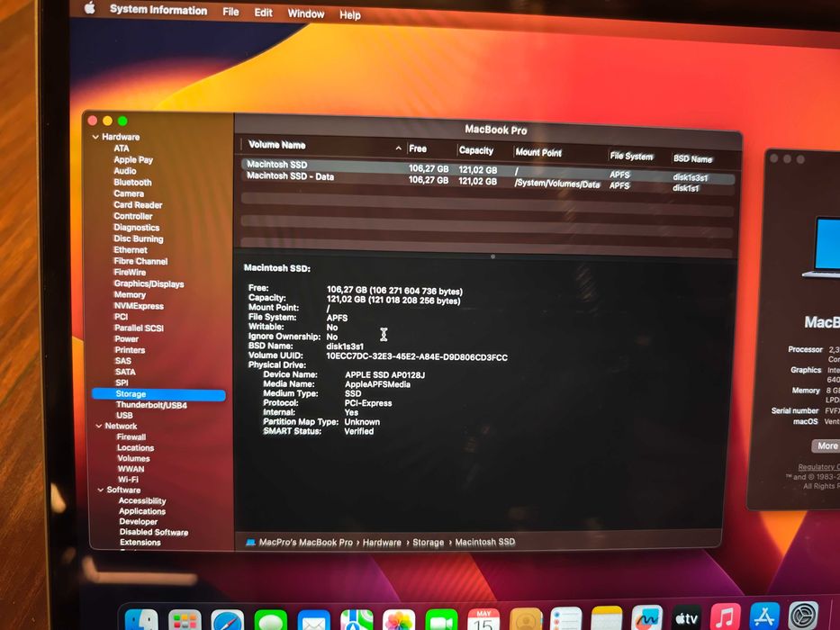This screenshot has height=630, width=840.
Task: Select ATA in the sidebar
Action: coord(121,148)
